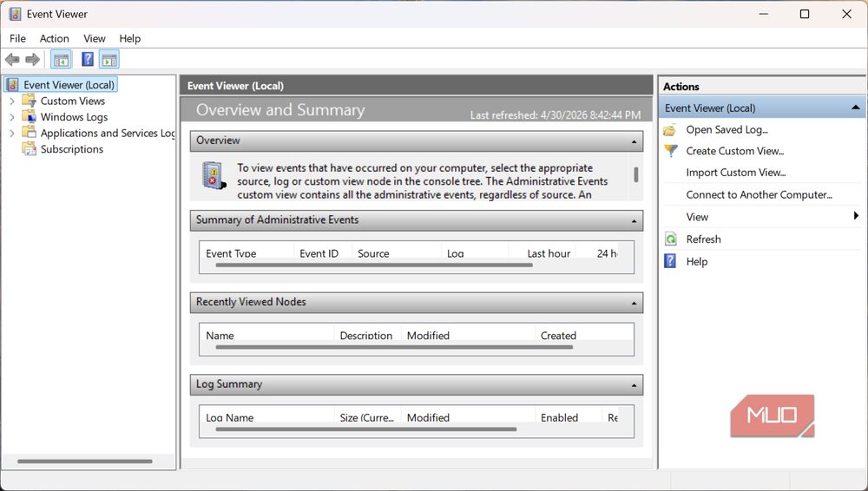Open the View menu in menu bar
Viewport: 868px width, 491px height.
pyautogui.click(x=94, y=38)
